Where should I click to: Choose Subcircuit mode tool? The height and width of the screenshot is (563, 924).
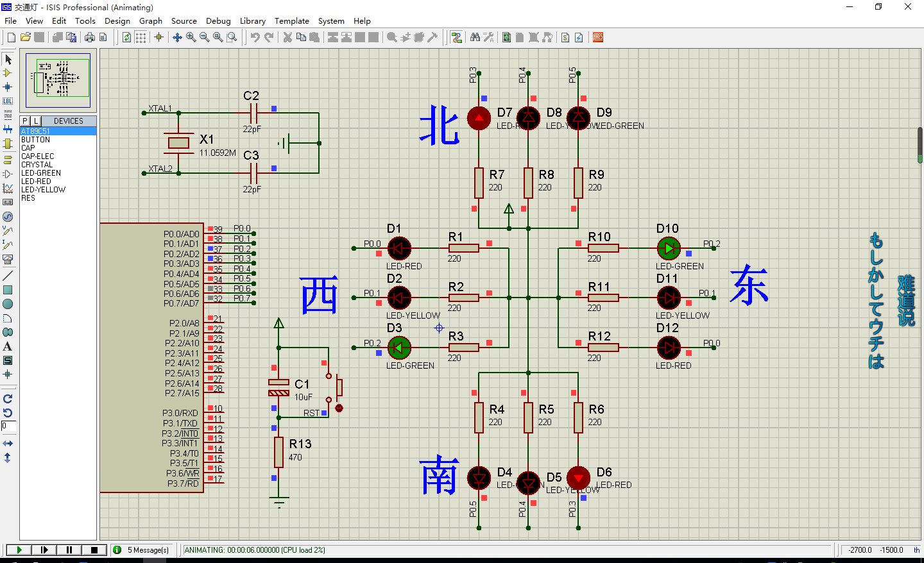(x=8, y=144)
